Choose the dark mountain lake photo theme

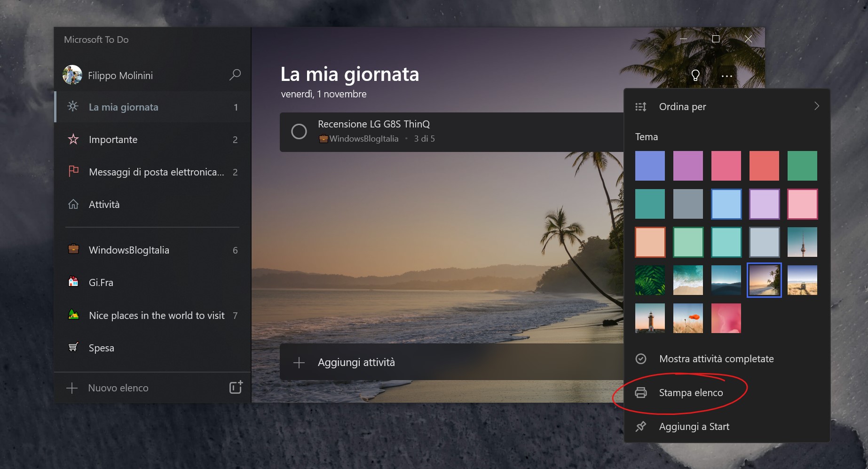point(726,280)
